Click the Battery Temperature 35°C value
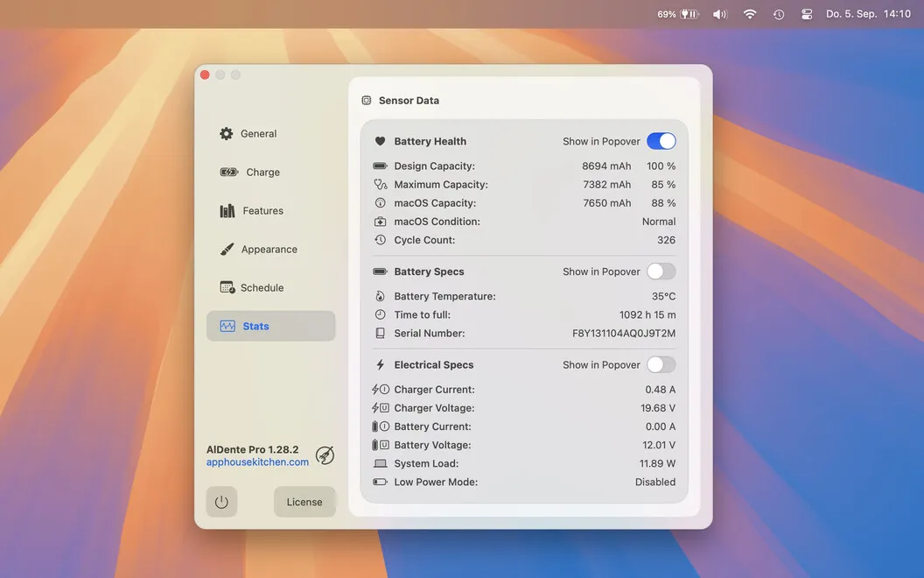Screen dimensions: 924x578 pyautogui.click(x=663, y=296)
